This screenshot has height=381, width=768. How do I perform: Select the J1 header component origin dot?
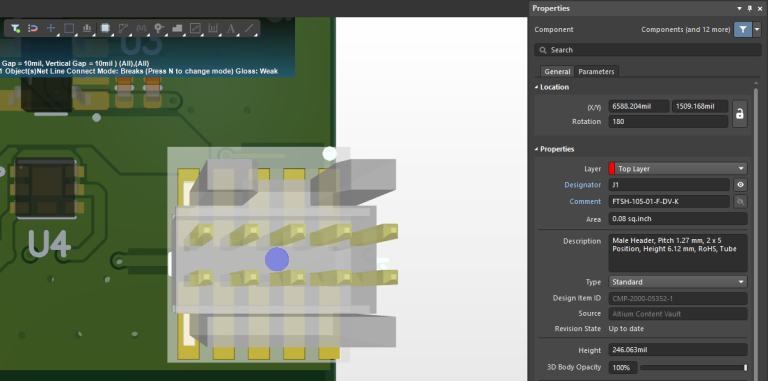[277, 260]
